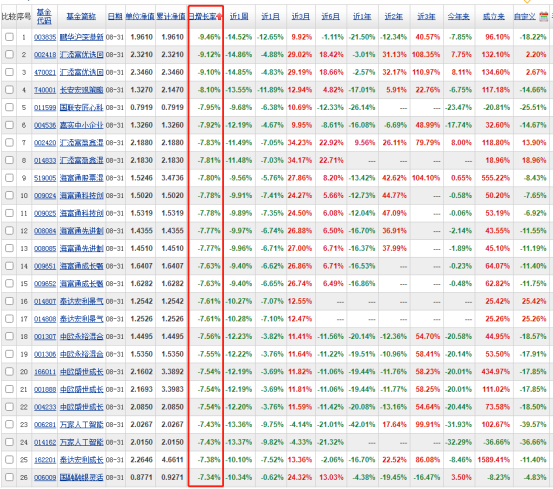This screenshot has height=489, width=553.
Task: Click the -9.46% daily growth cell
Action: point(209,37)
